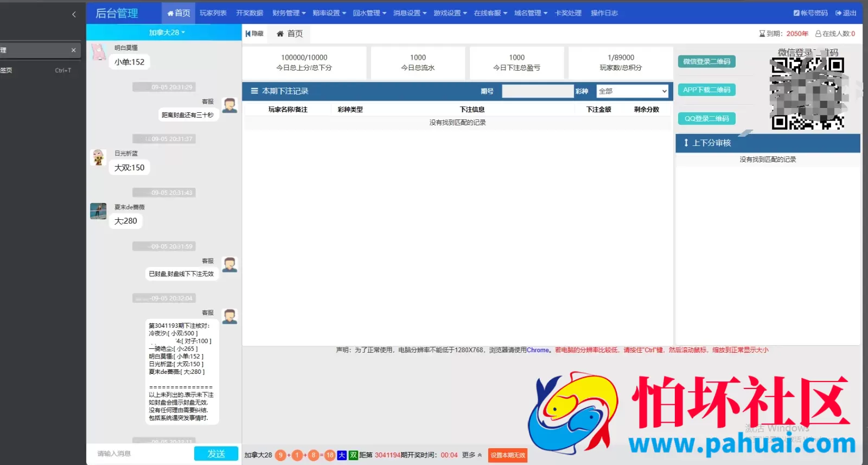Collapse outer left panel with chevron arrow

[x=74, y=14]
